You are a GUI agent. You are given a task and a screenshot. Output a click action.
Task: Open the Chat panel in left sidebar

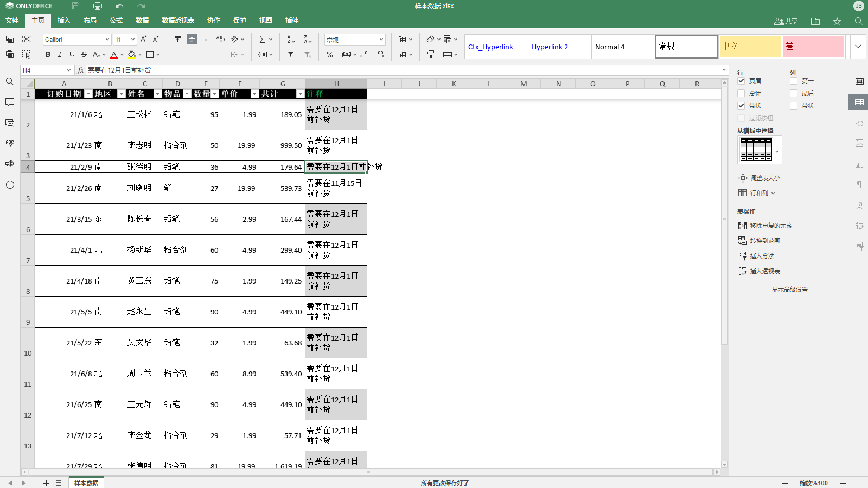pos(9,123)
